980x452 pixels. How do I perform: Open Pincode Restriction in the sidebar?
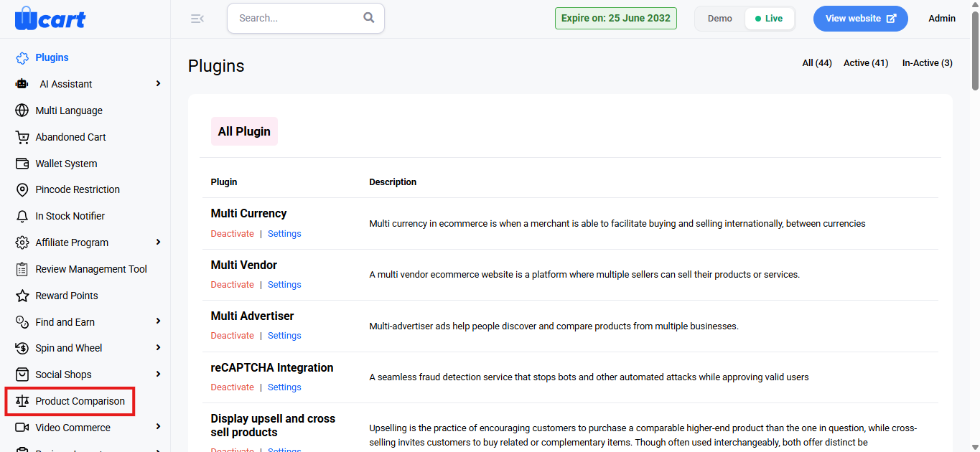(78, 189)
